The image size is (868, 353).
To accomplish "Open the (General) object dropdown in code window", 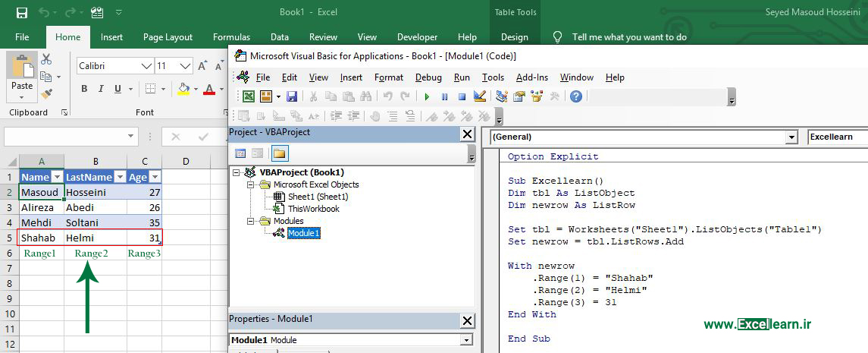I will click(792, 137).
